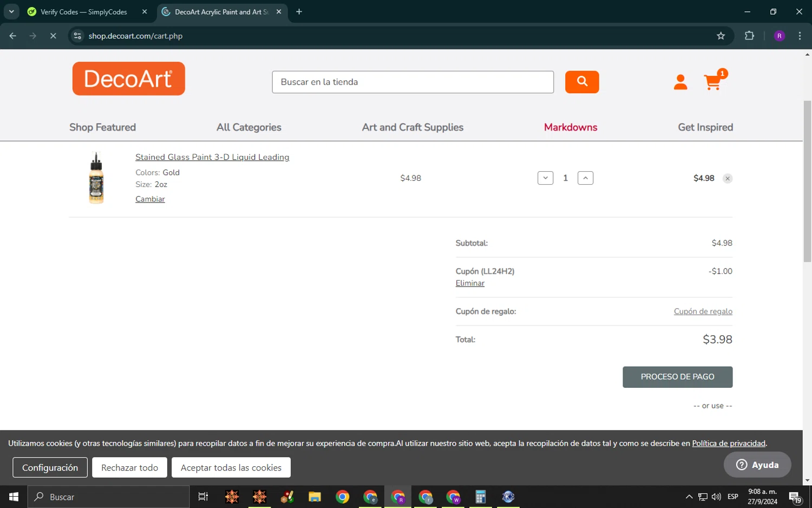
Task: Click the PROCESO DE PAGO button
Action: click(x=678, y=377)
